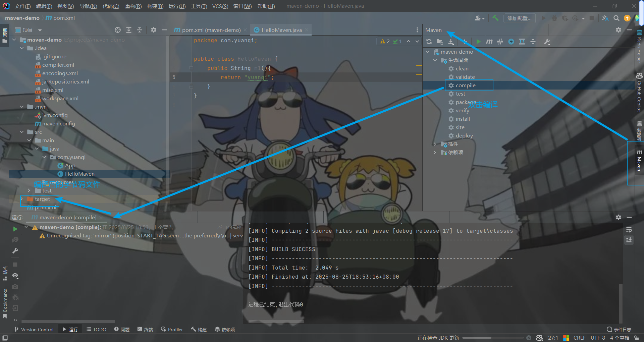Screen dimensions: 644x342
Task: Open the VCS(S) menu
Action: click(x=220, y=6)
